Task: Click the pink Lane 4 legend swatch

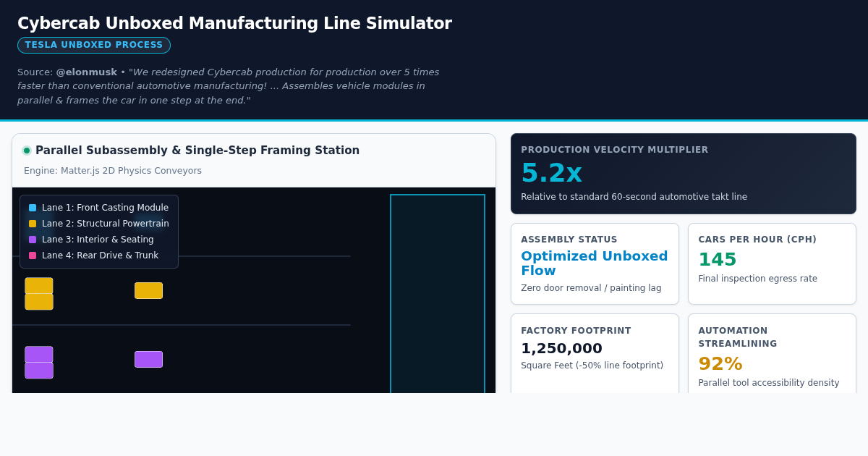Action: (33, 256)
